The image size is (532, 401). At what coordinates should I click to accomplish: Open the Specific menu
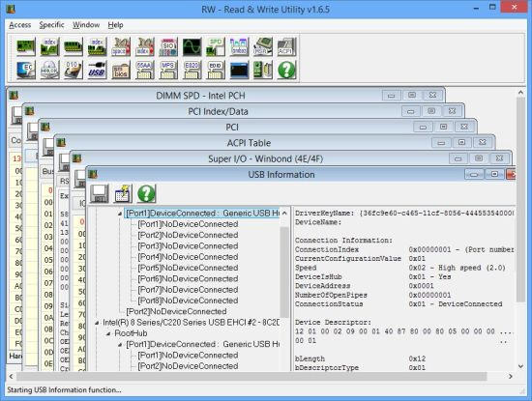(51, 25)
